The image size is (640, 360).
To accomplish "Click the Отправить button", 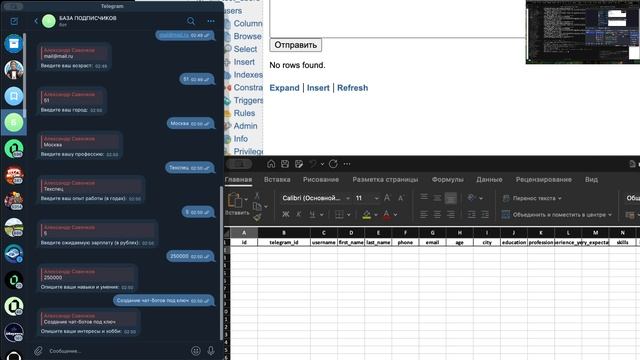I will click(x=296, y=45).
